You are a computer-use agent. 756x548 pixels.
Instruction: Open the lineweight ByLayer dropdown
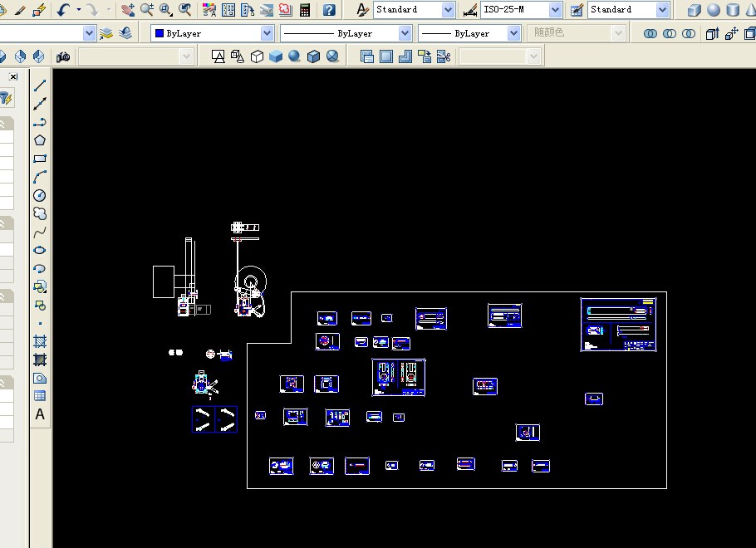pyautogui.click(x=513, y=33)
